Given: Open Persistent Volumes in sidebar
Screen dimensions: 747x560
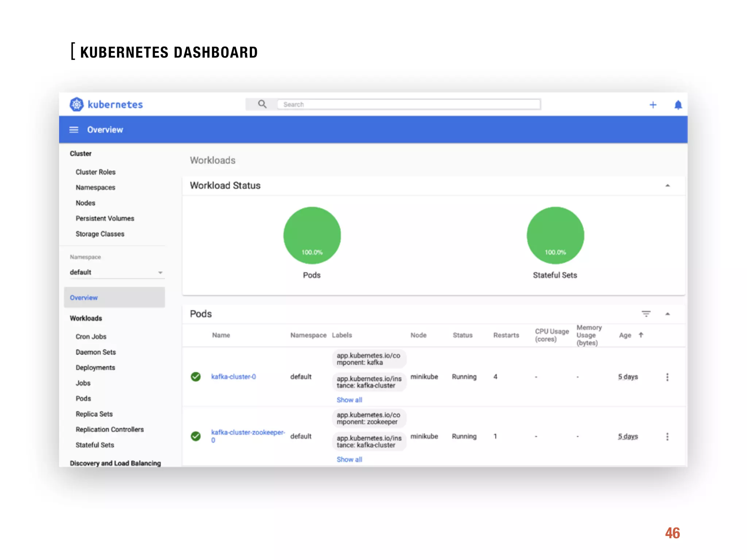Looking at the screenshot, I should click(x=105, y=218).
